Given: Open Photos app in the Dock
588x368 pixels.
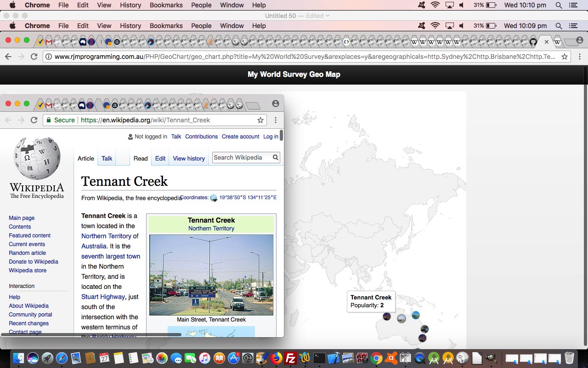Looking at the screenshot, I should pyautogui.click(x=162, y=358).
